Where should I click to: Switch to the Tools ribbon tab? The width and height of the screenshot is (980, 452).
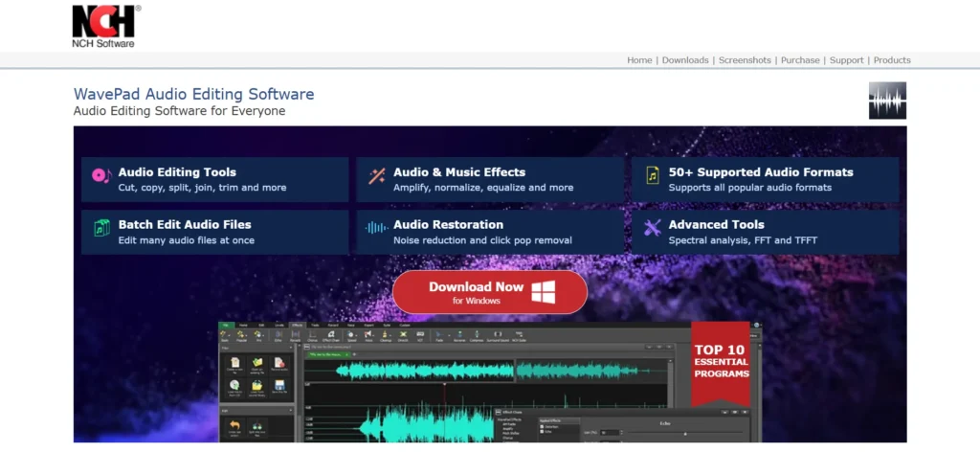click(x=315, y=325)
